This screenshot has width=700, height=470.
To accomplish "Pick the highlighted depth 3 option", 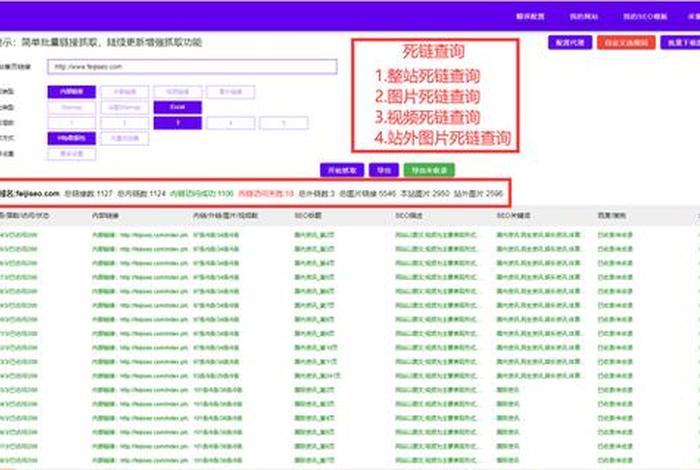I will (x=178, y=123).
